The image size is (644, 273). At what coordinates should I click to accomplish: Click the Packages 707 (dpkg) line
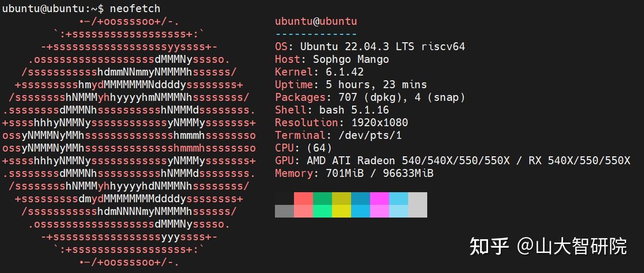(x=370, y=97)
